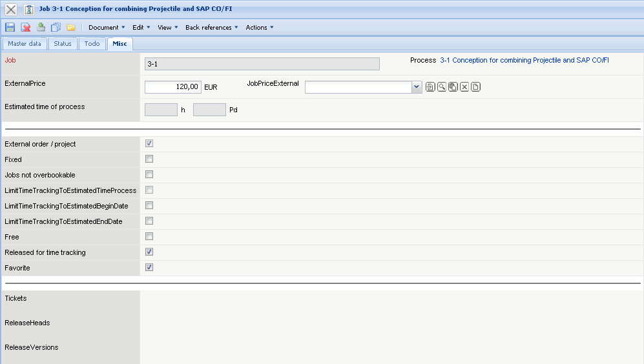This screenshot has width=644, height=364.
Task: Click the Job 3-1 window title text
Action: click(x=136, y=8)
